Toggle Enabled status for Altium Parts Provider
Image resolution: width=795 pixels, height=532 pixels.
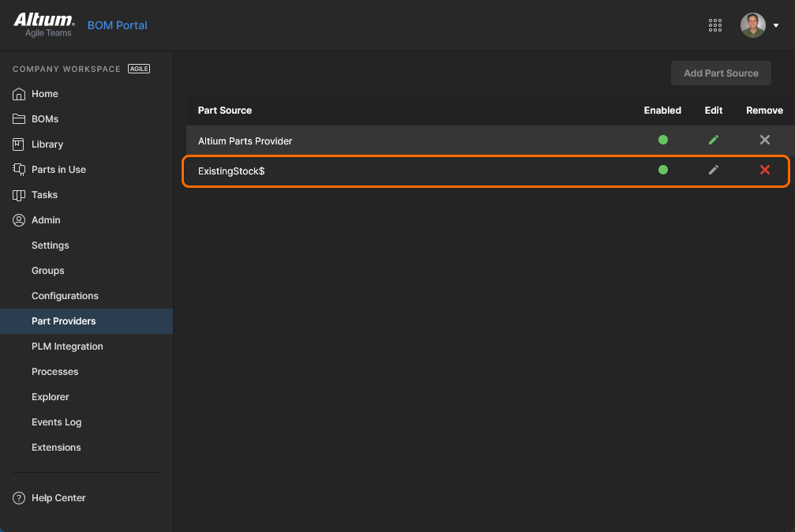coord(663,140)
